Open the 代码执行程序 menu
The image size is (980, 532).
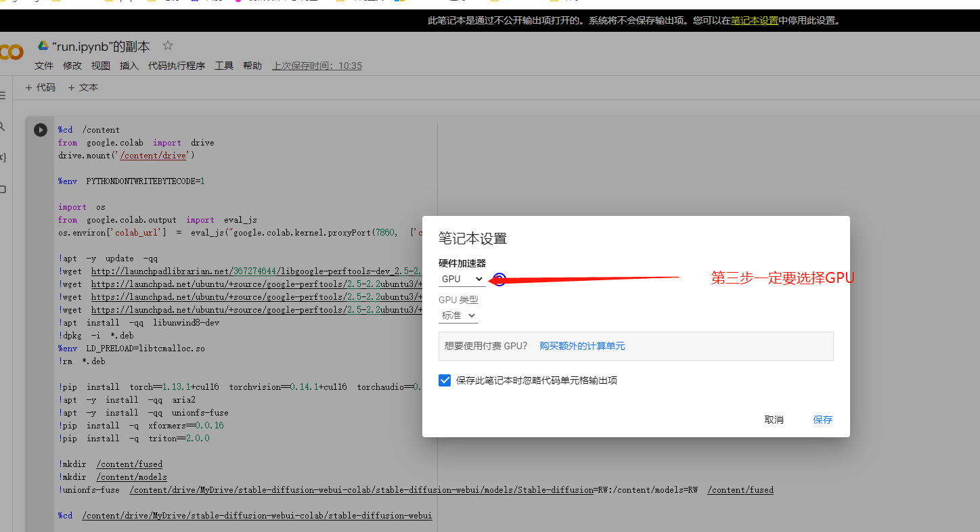(x=177, y=66)
